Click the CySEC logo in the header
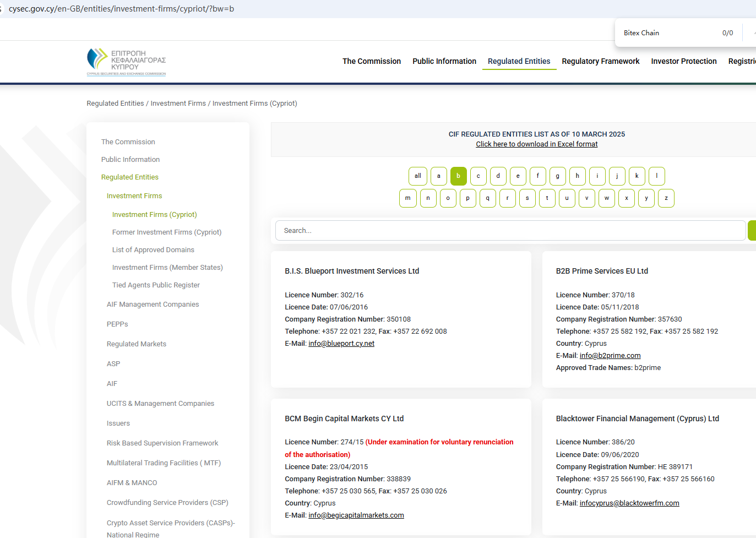The height and width of the screenshot is (538, 756). [126, 62]
